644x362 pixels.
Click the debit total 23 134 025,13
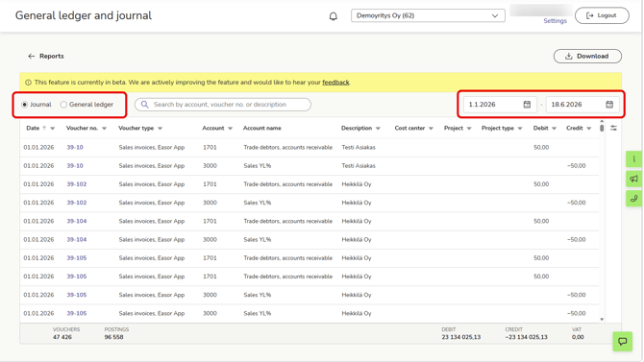click(460, 337)
